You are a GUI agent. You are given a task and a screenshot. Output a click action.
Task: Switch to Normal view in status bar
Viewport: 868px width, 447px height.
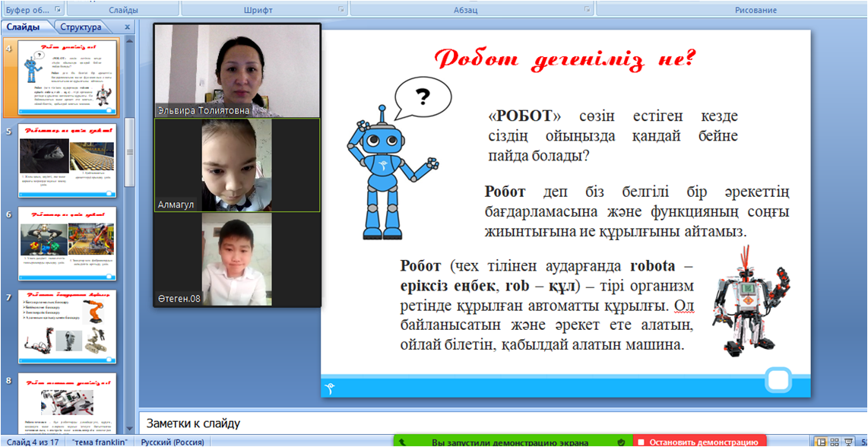(x=822, y=442)
